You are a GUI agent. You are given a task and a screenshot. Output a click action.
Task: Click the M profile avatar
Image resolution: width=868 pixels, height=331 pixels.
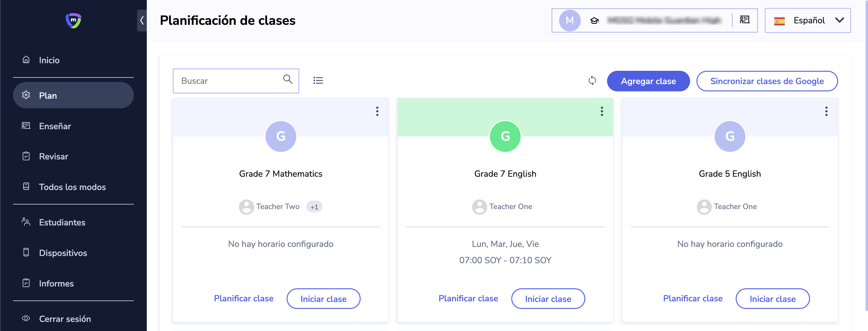pyautogui.click(x=570, y=21)
